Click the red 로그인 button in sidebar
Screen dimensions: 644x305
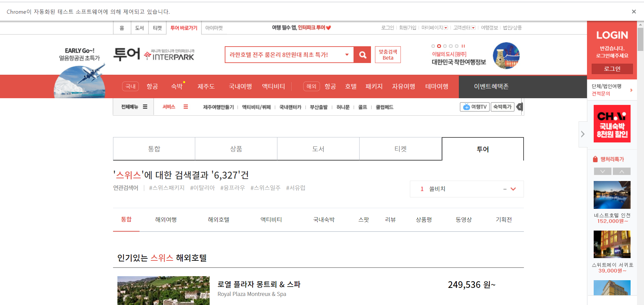click(x=612, y=69)
